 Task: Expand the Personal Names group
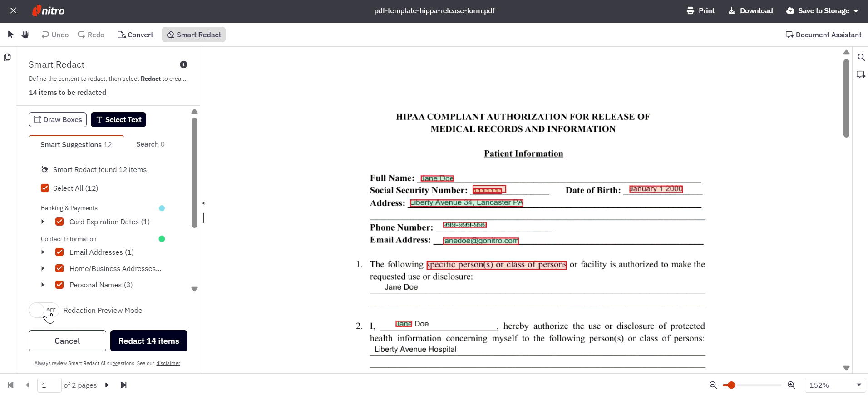43,285
